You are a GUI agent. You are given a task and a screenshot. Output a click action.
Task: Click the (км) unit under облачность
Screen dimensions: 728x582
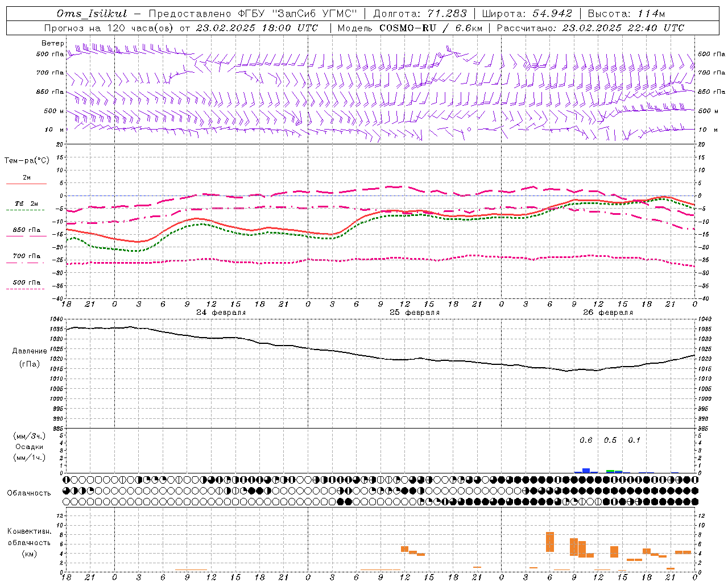(x=30, y=554)
